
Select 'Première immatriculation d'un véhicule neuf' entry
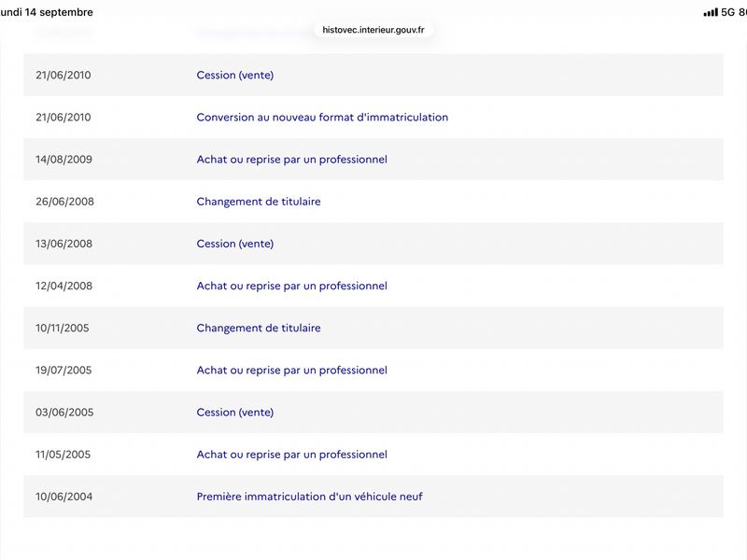309,497
